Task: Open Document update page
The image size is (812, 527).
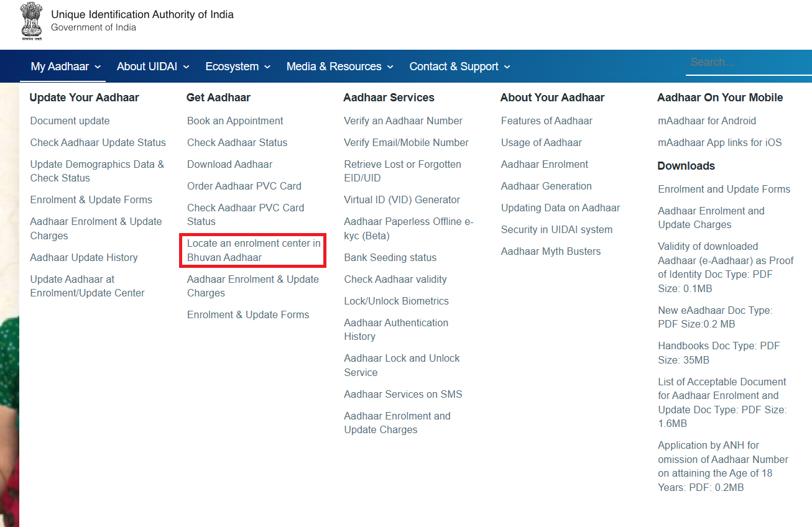Action: [x=70, y=121]
